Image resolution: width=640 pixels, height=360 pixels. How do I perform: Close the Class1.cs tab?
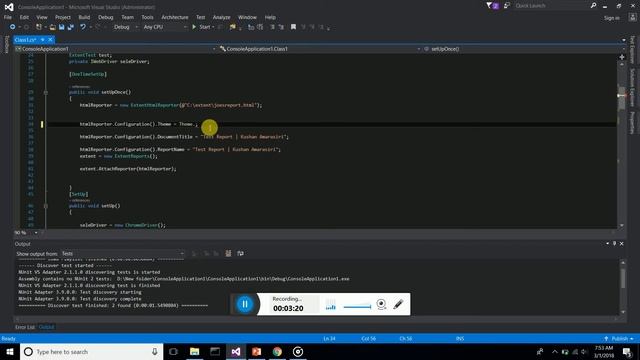coord(50,40)
